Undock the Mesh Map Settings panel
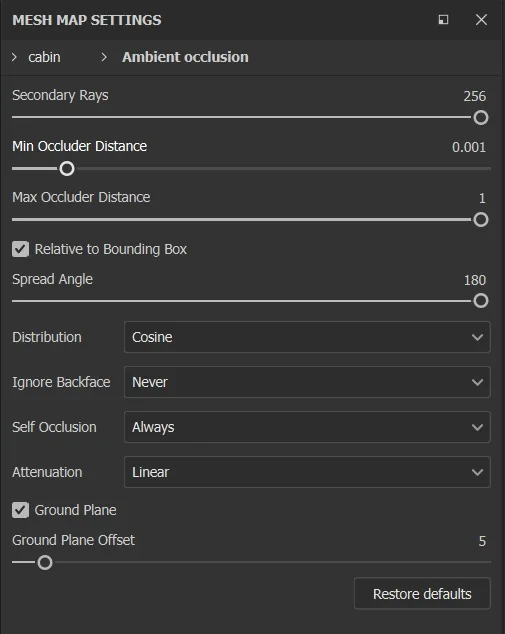The height and width of the screenshot is (634, 505). point(443,19)
